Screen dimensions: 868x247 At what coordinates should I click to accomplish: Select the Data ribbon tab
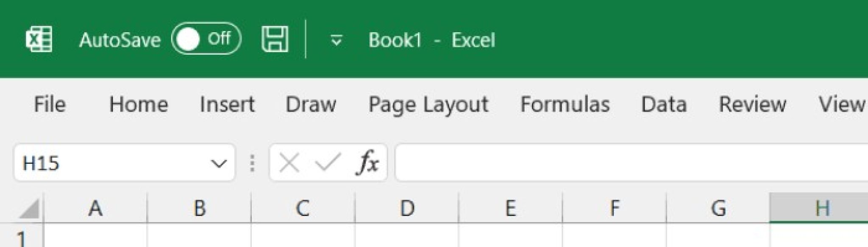click(x=664, y=105)
